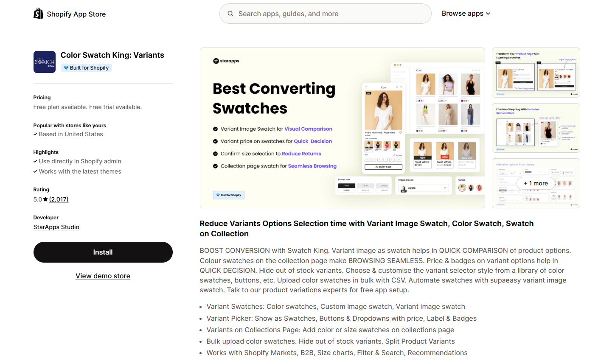The height and width of the screenshot is (364, 612).
Task: Open the Stunning Swatches product page thumbnail
Action: 536,73
